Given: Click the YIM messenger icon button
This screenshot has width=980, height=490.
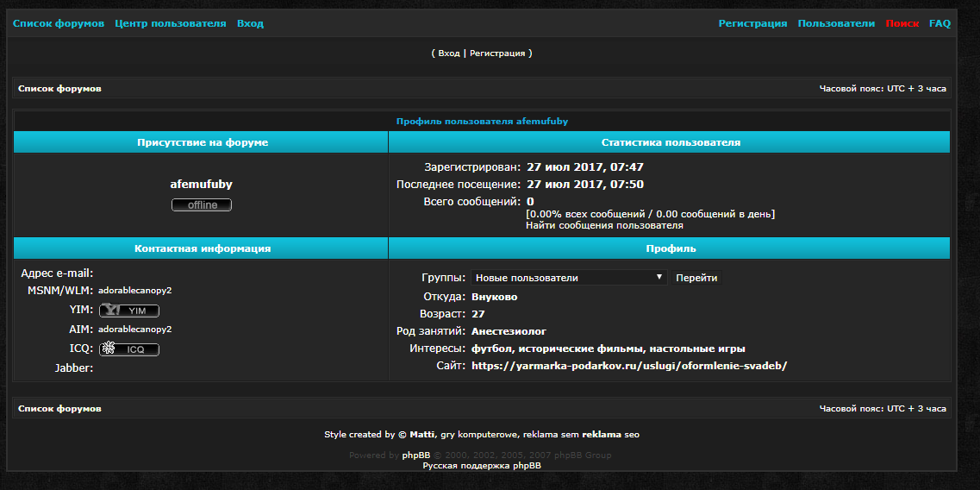Looking at the screenshot, I should (128, 311).
